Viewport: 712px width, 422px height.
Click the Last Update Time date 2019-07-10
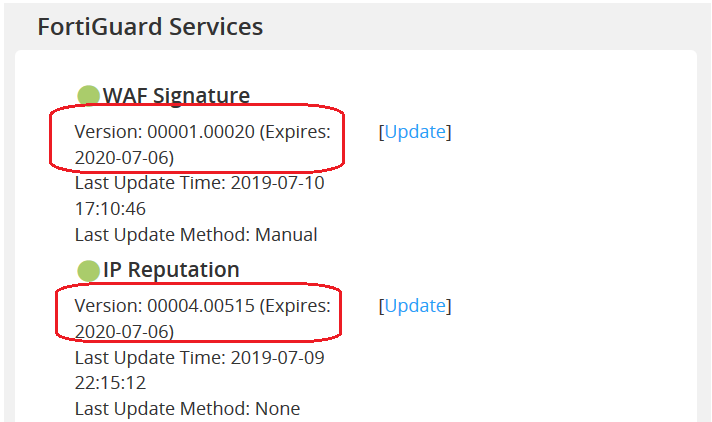278,184
